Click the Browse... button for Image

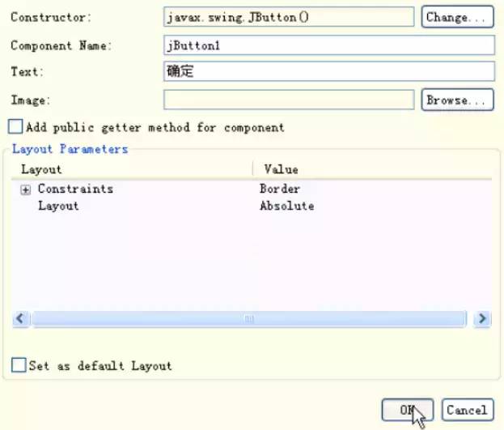(x=457, y=100)
